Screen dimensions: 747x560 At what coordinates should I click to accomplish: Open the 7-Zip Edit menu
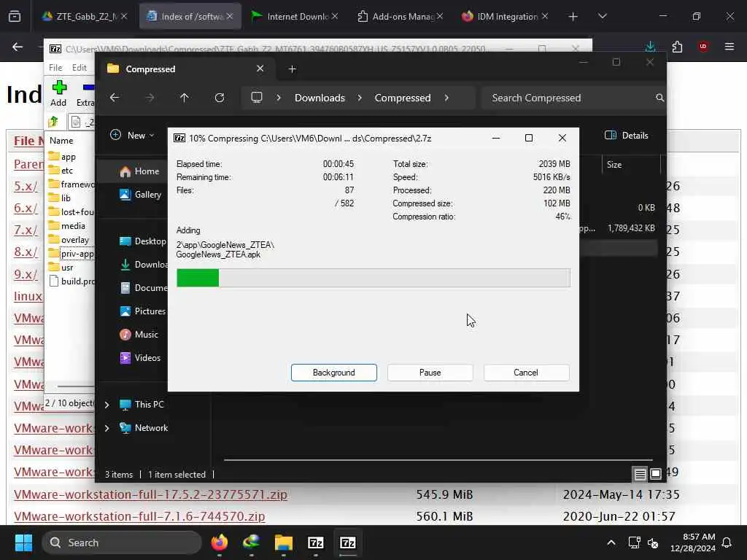coord(79,68)
